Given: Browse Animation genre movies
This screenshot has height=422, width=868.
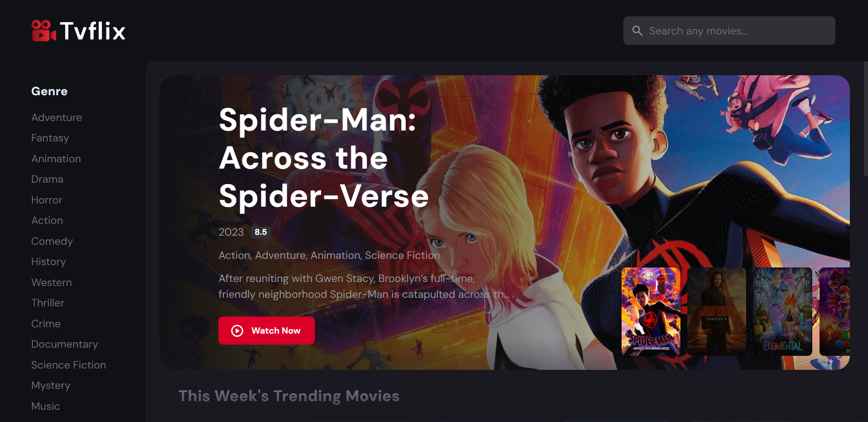Looking at the screenshot, I should (56, 159).
